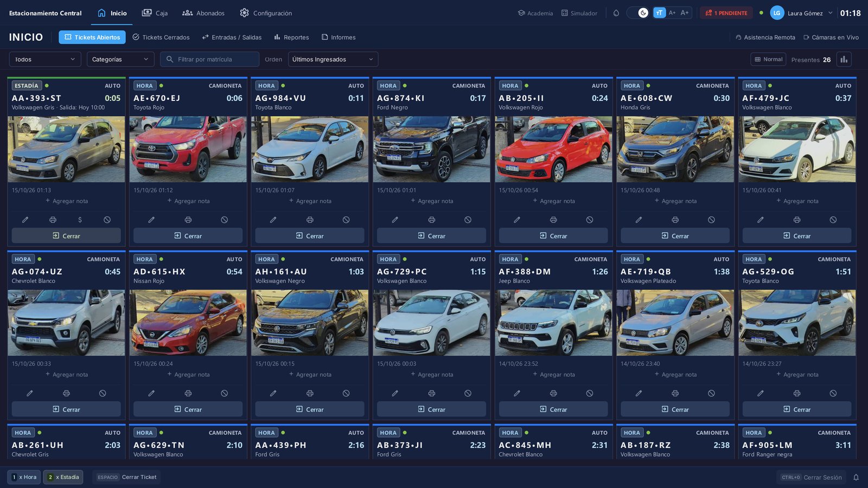Click the edit pencil on AF•388•DM ticket

517,393
